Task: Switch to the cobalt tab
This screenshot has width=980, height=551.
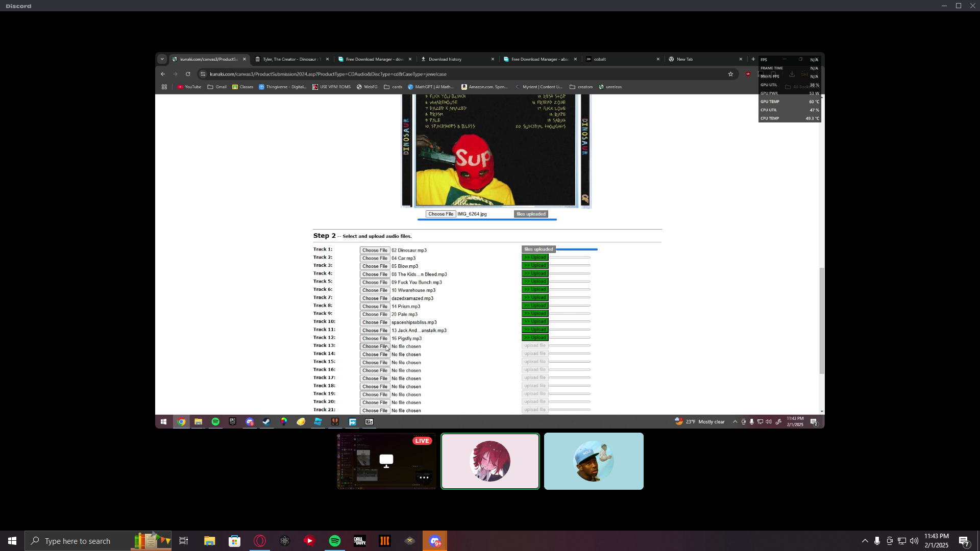Action: tap(600, 59)
